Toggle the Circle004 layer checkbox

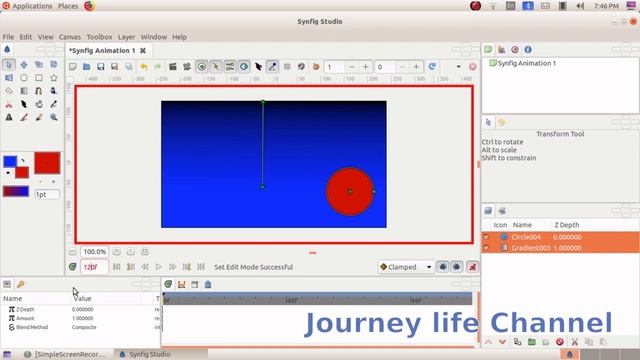486,237
